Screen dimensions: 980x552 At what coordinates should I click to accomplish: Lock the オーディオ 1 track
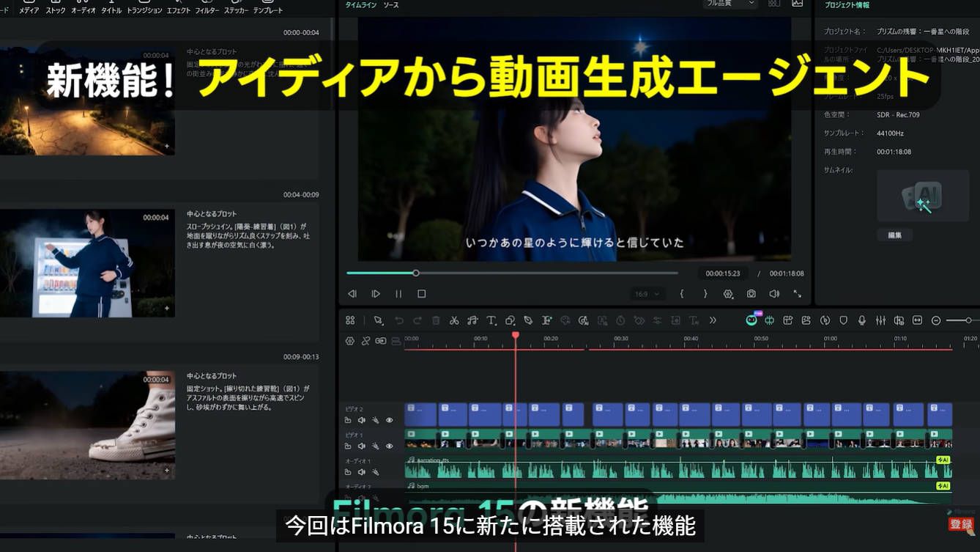pos(348,471)
